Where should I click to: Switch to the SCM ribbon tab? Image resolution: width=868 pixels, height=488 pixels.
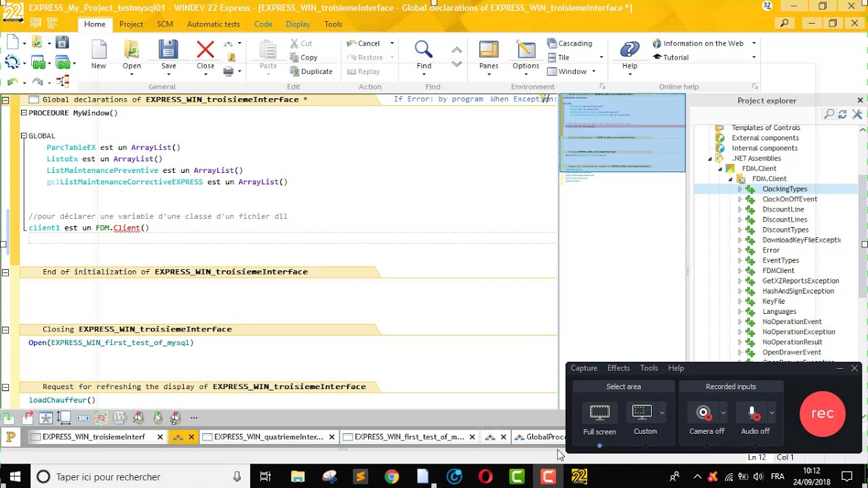click(165, 24)
